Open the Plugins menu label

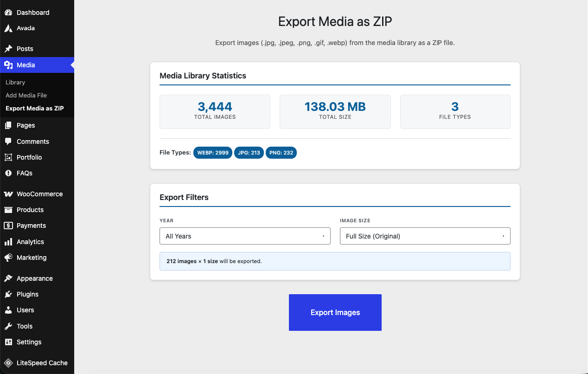(x=27, y=294)
